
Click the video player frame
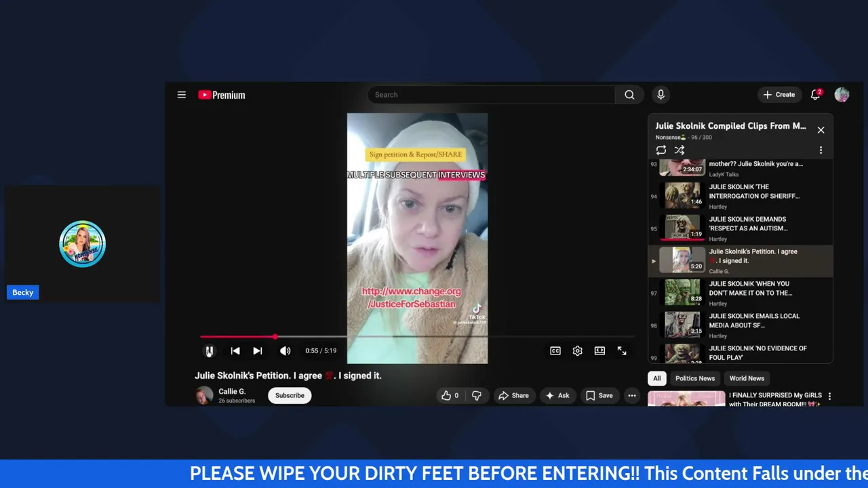click(x=417, y=237)
